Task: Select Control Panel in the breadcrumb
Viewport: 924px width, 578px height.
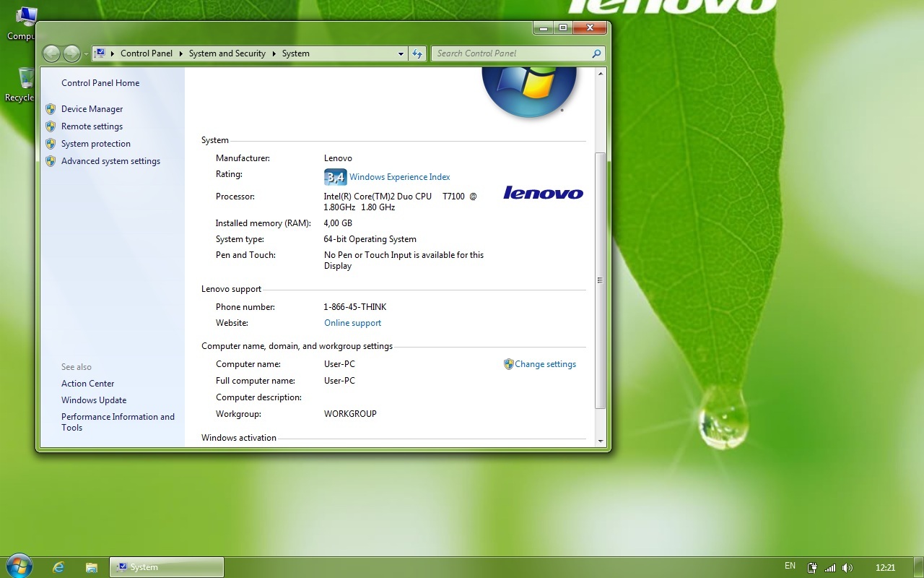Action: tap(147, 53)
